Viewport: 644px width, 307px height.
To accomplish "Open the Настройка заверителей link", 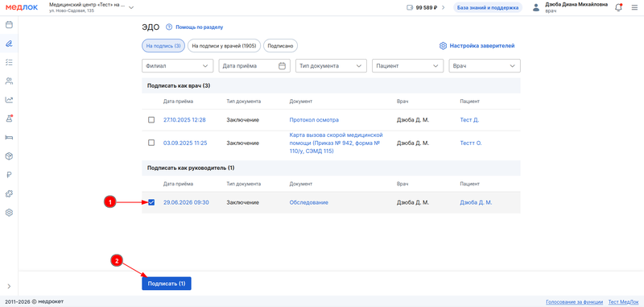I will coord(477,46).
